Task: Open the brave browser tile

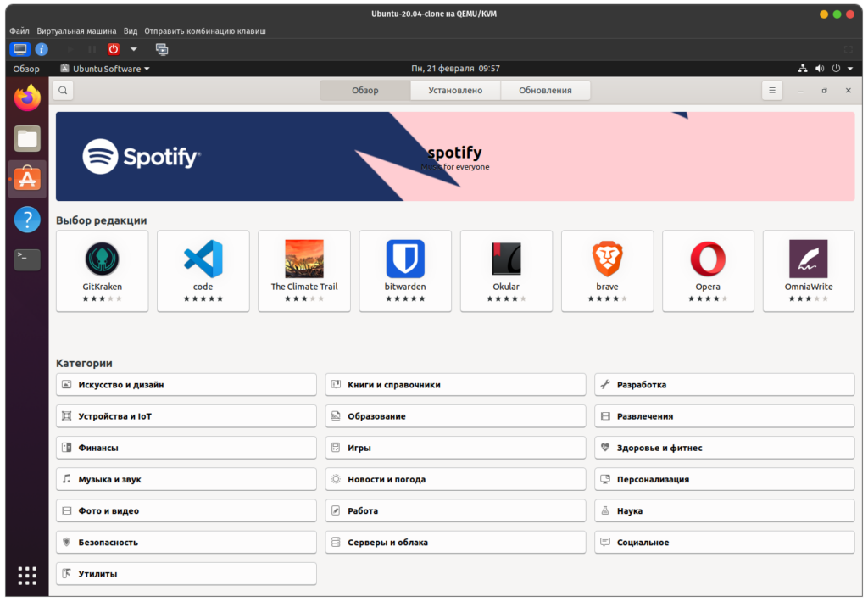Action: tap(607, 270)
